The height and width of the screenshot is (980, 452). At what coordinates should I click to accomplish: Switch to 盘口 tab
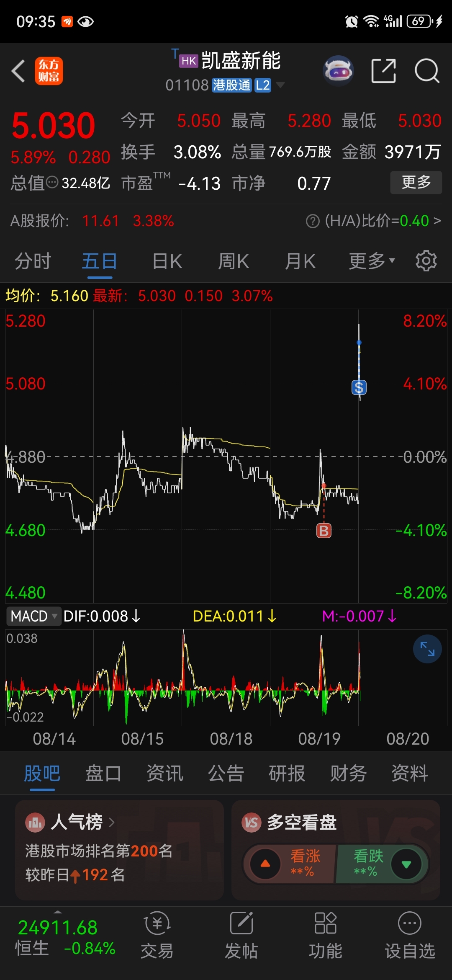(103, 773)
